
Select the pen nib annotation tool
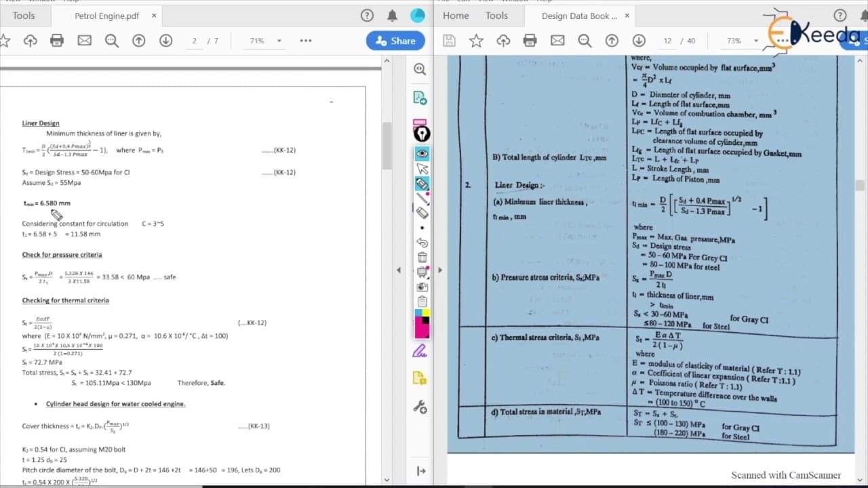coord(422,133)
